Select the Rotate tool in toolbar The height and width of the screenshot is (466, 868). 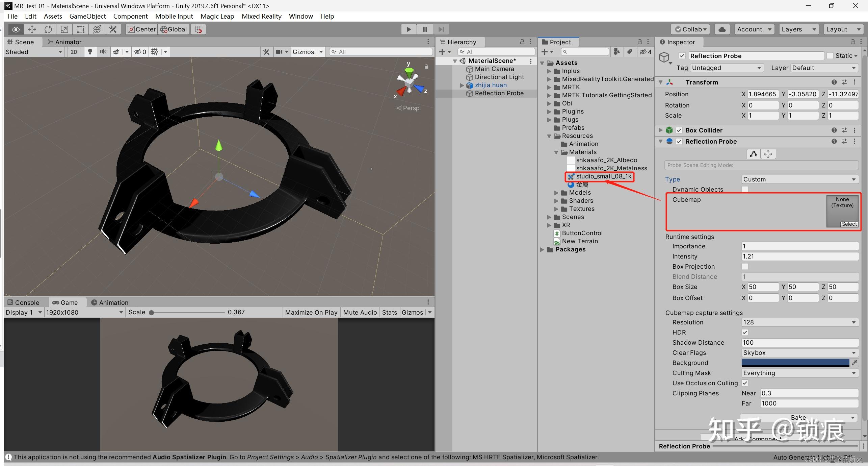coord(48,29)
